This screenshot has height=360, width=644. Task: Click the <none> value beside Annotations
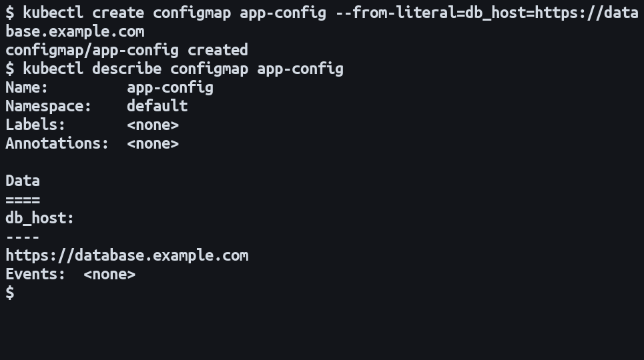pos(153,143)
